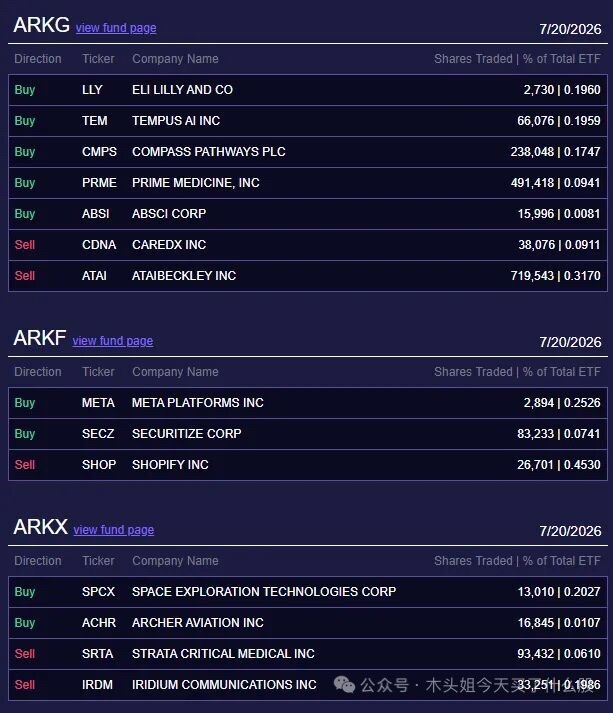Click COMPASS PATHWAYS PLC company name
The image size is (613, 713).
click(x=209, y=152)
